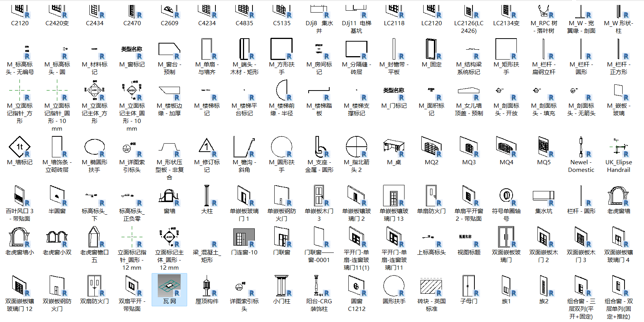Select the 屋顶构件 family file
Image resolution: width=644 pixels, height=322 pixels.
click(x=207, y=290)
